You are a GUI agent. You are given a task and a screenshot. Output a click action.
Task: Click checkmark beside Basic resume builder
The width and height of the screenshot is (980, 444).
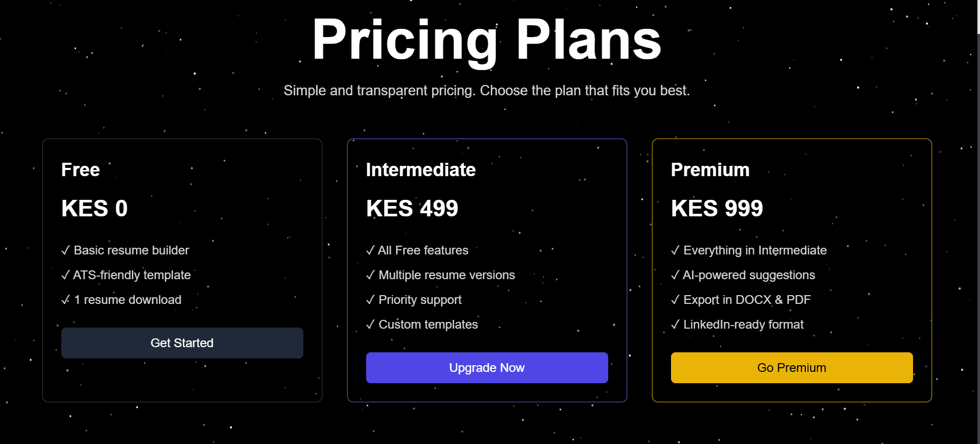[x=65, y=251]
